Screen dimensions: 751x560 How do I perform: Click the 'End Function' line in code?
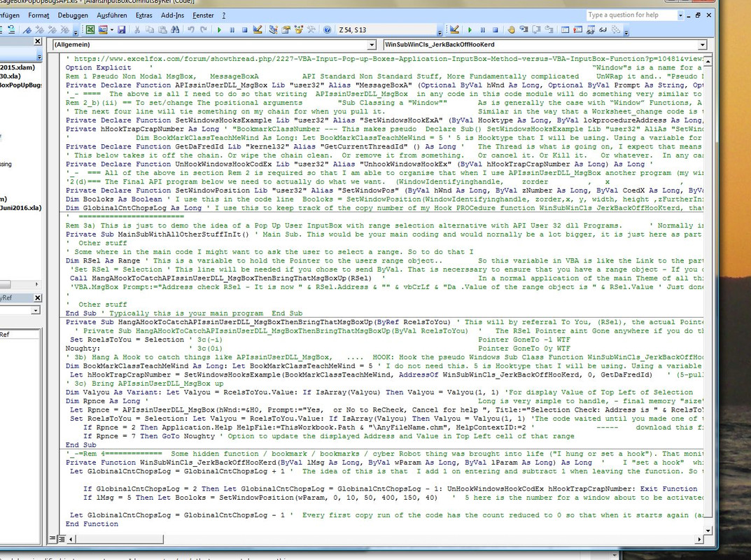pos(92,524)
